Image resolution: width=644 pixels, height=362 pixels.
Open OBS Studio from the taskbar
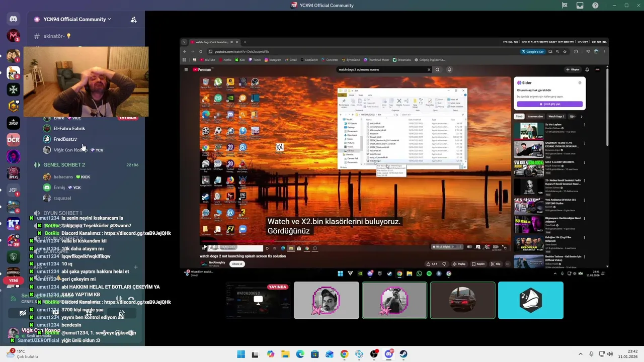click(374, 354)
